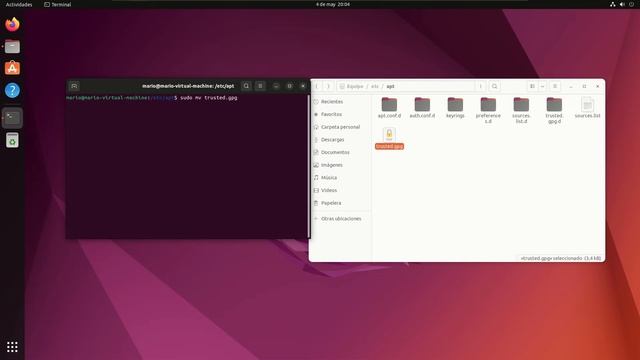Open the Files main hamburger menu
640x360 pixels.
(555, 87)
